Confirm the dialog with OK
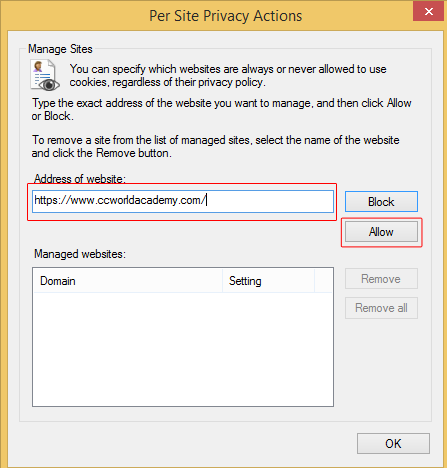 tap(393, 444)
